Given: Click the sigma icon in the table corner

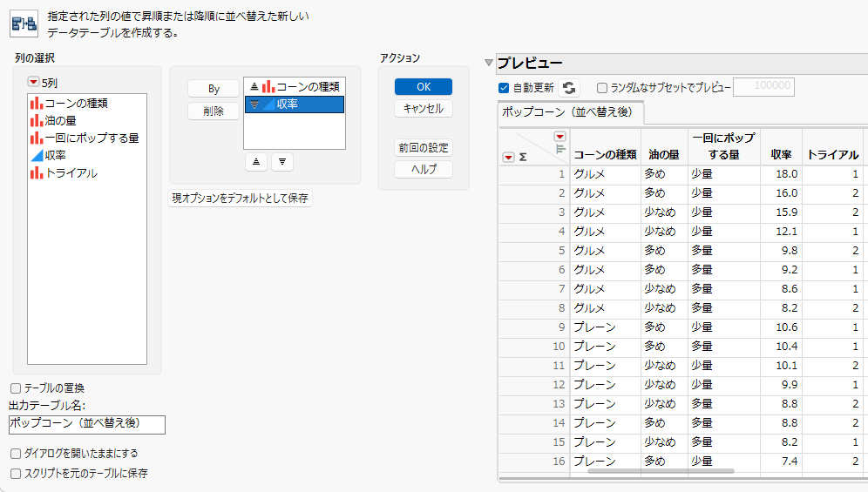Looking at the screenshot, I should click(523, 157).
